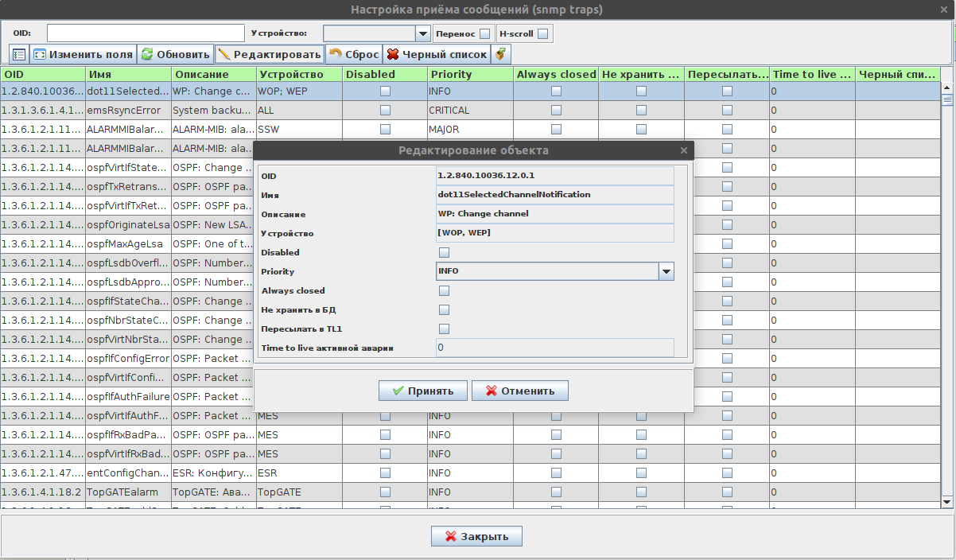Viewport: 956px width, 560px height.
Task: Click the 'Отменить' cancel button
Action: (x=519, y=391)
